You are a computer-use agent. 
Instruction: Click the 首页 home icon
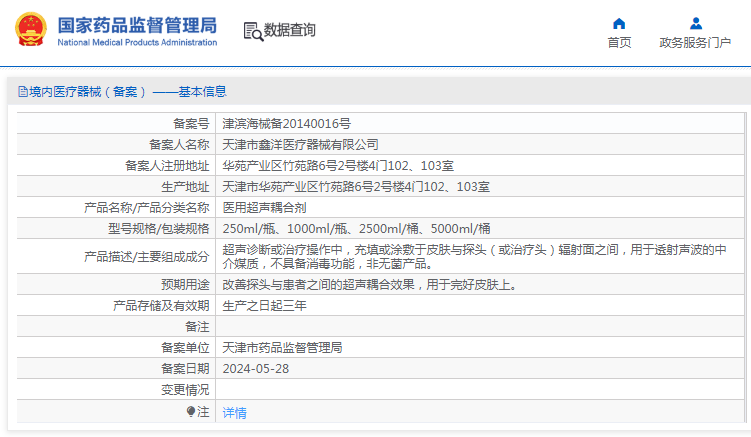[x=619, y=23]
